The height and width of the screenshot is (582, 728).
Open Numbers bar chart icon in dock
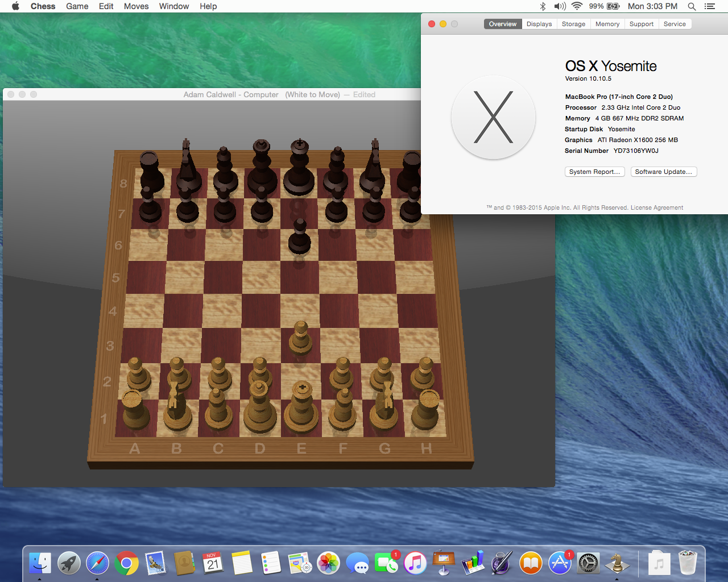[473, 563]
